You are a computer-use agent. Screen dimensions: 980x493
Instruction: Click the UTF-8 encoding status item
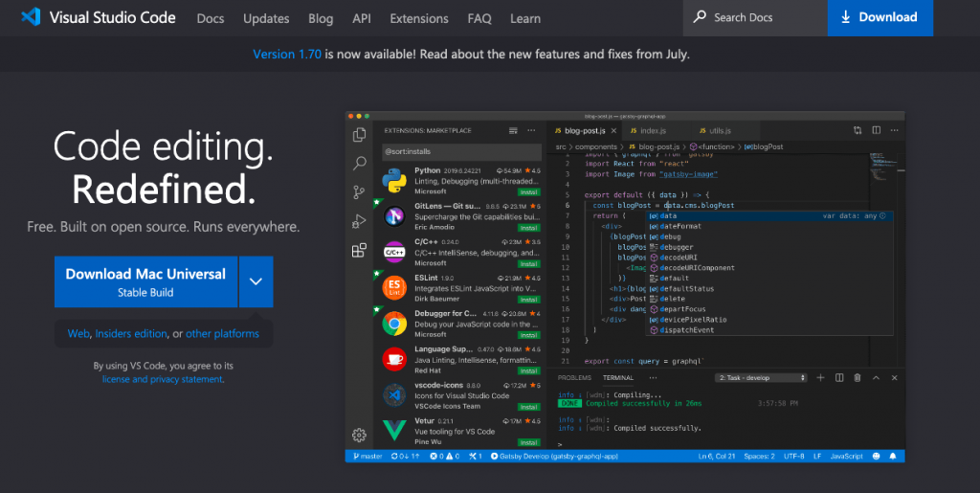[793, 456]
